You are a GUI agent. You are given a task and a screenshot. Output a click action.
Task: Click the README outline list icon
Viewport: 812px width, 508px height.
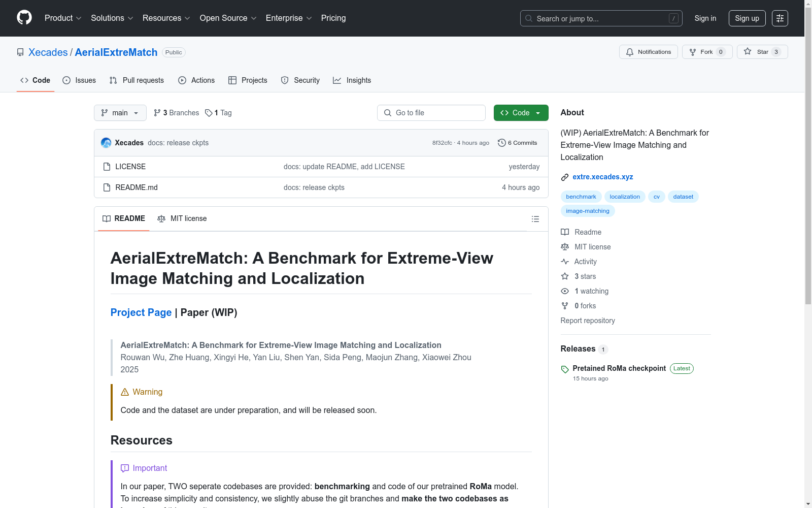tap(535, 219)
